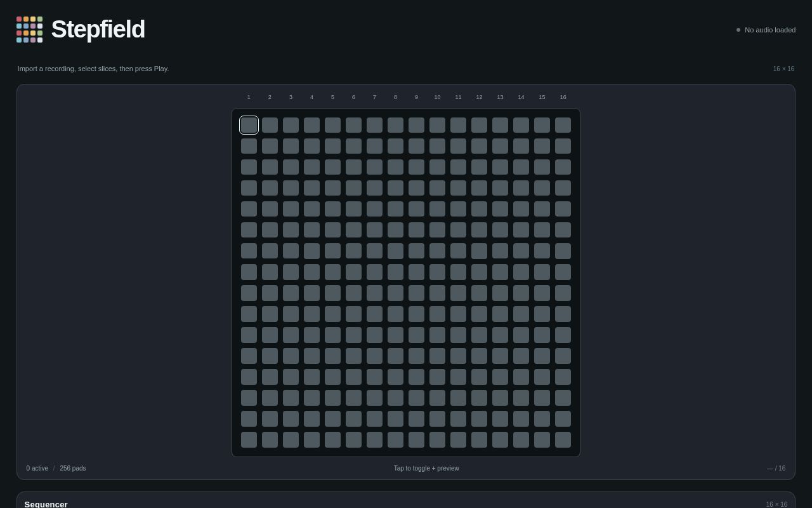This screenshot has height=508, width=812.
Task: Click the column 16 header number
Action: click(563, 97)
